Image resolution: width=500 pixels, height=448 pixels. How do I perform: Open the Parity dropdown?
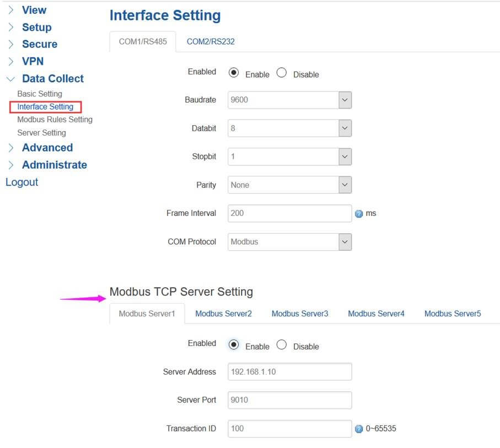pyautogui.click(x=344, y=185)
